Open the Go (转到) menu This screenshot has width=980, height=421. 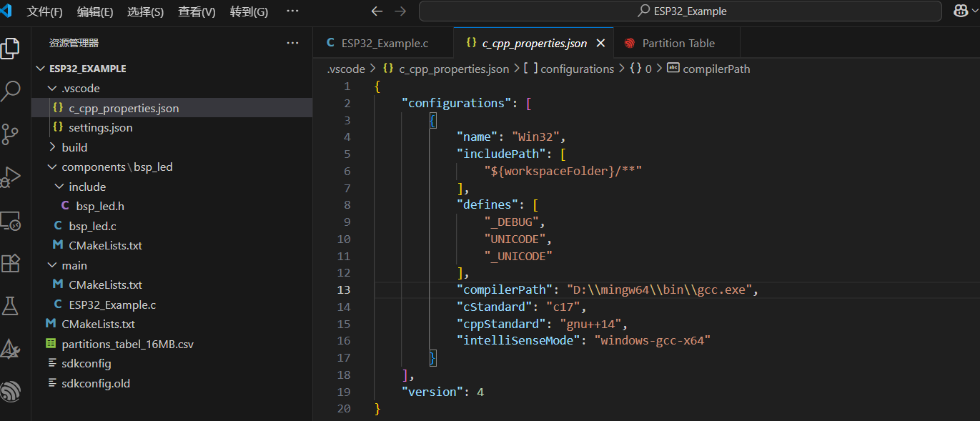[x=249, y=11]
